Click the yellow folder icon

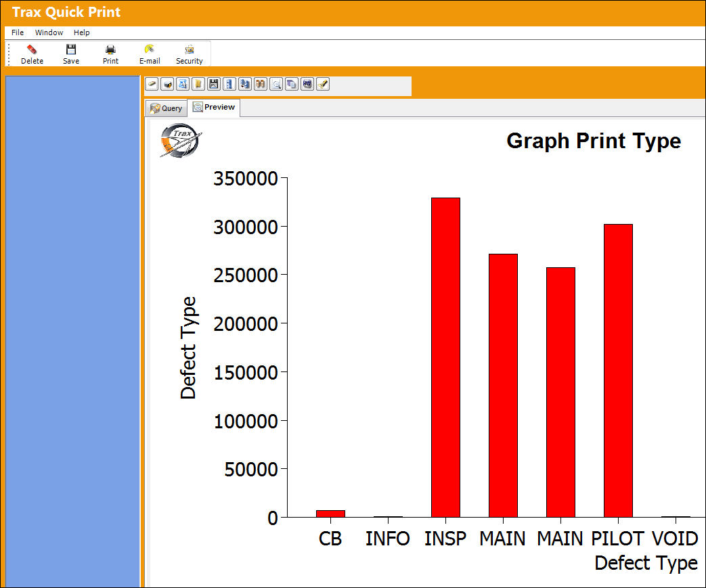(198, 84)
